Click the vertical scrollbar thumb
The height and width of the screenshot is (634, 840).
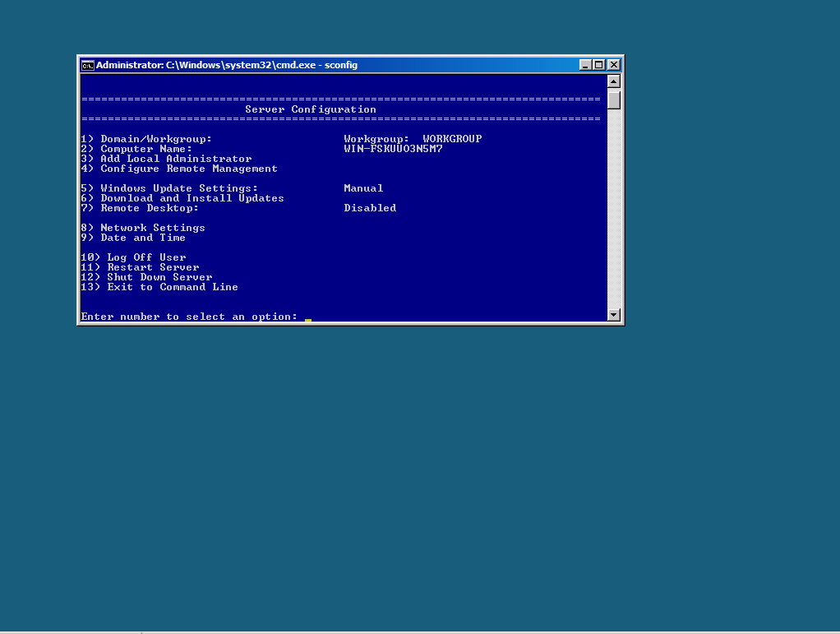point(613,99)
